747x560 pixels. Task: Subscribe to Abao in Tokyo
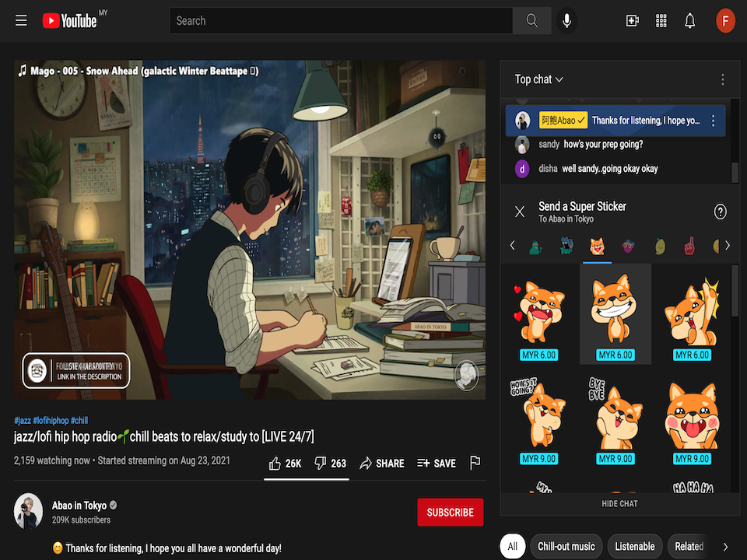pos(451,513)
